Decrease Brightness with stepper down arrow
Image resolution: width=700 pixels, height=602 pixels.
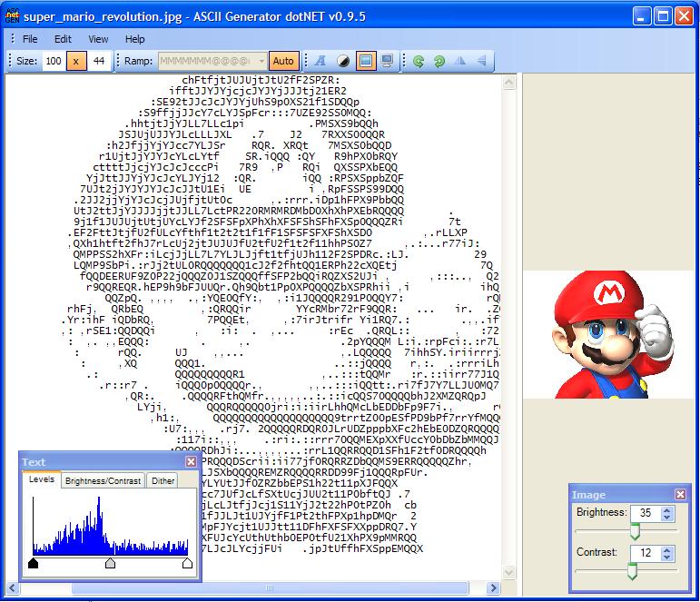(x=667, y=518)
